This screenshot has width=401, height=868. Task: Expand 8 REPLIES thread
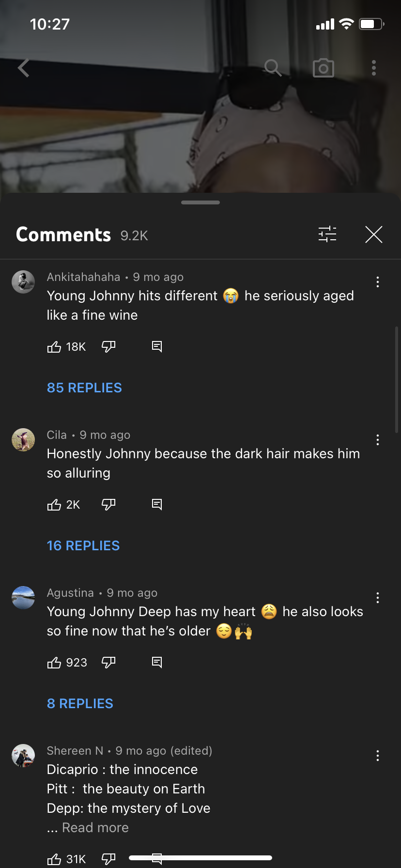coord(80,704)
